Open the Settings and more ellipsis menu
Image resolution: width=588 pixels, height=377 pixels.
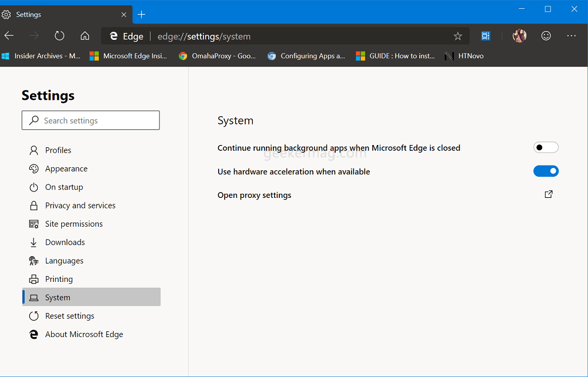[572, 36]
